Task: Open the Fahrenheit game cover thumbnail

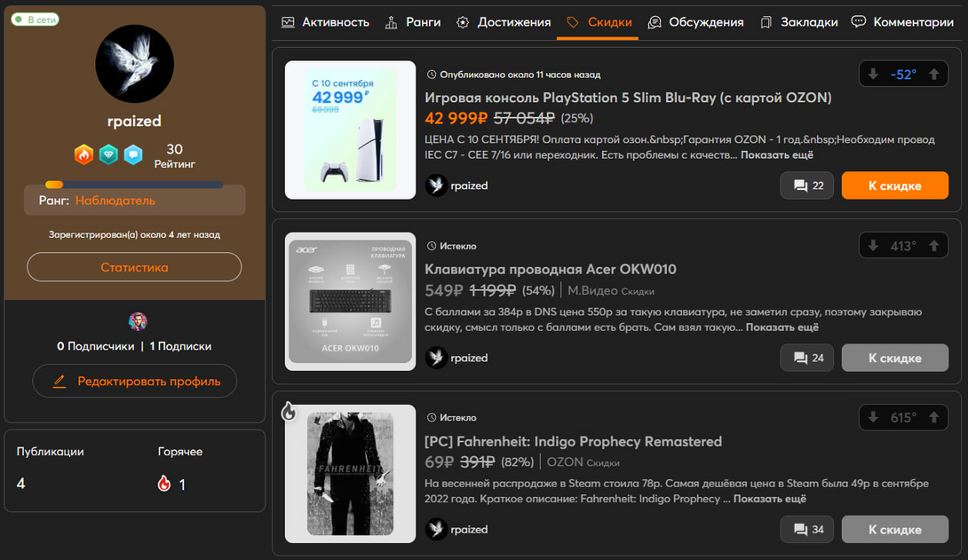Action: 350,474
